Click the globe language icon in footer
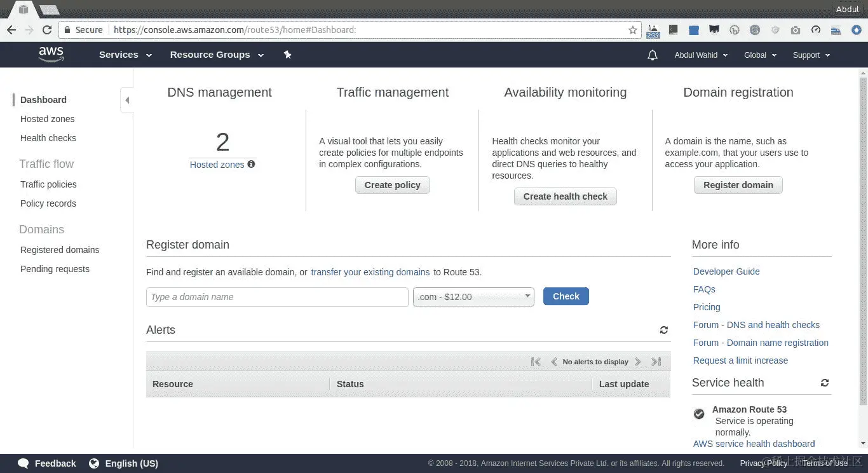868x473 pixels. pos(94,463)
